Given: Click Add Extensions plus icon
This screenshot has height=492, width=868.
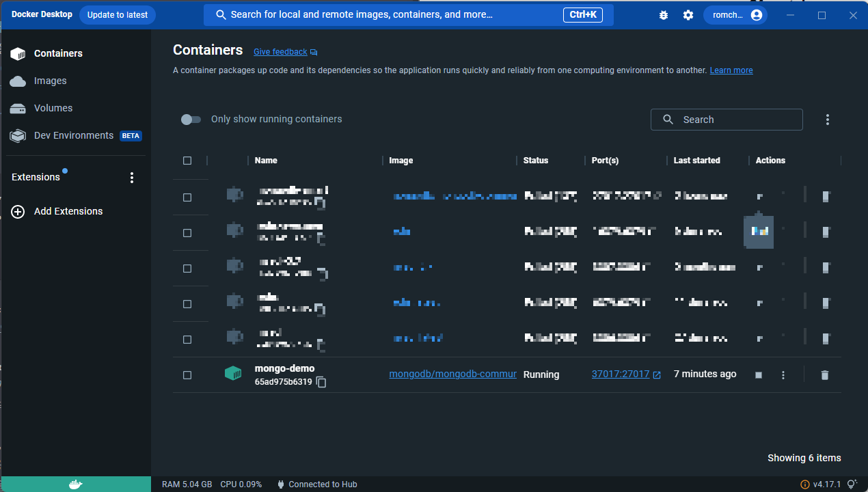Looking at the screenshot, I should tap(18, 211).
